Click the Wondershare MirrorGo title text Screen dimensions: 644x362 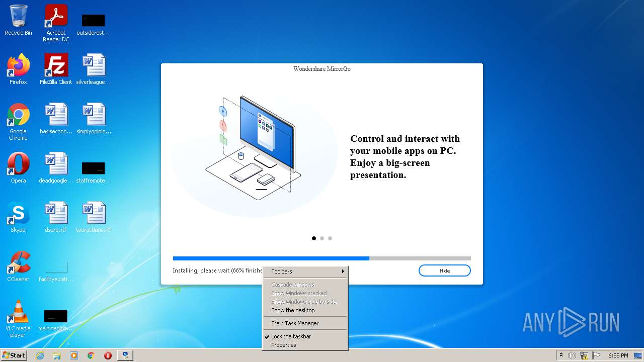coord(322,69)
